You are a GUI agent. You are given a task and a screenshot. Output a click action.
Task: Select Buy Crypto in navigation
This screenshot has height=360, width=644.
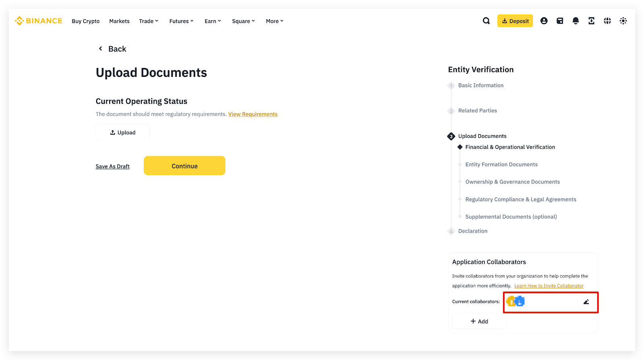tap(86, 21)
